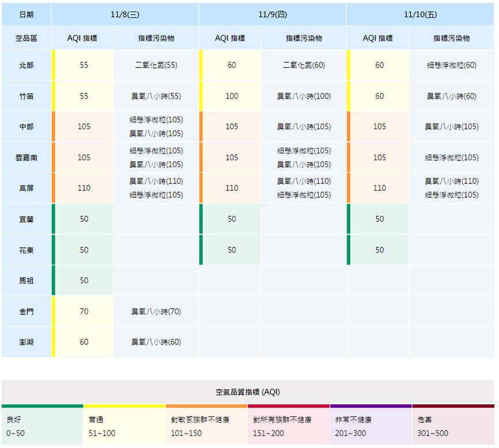
Task: Select the 高屏 region row label
Action: [x=27, y=188]
